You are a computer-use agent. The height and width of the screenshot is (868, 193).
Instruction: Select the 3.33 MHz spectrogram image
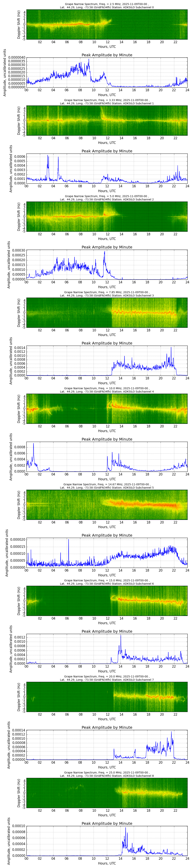(x=107, y=121)
